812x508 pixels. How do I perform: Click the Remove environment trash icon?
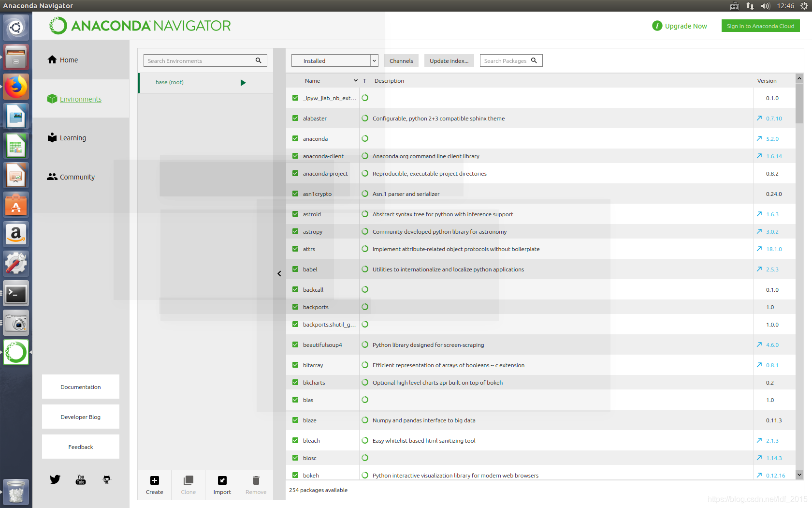(256, 480)
